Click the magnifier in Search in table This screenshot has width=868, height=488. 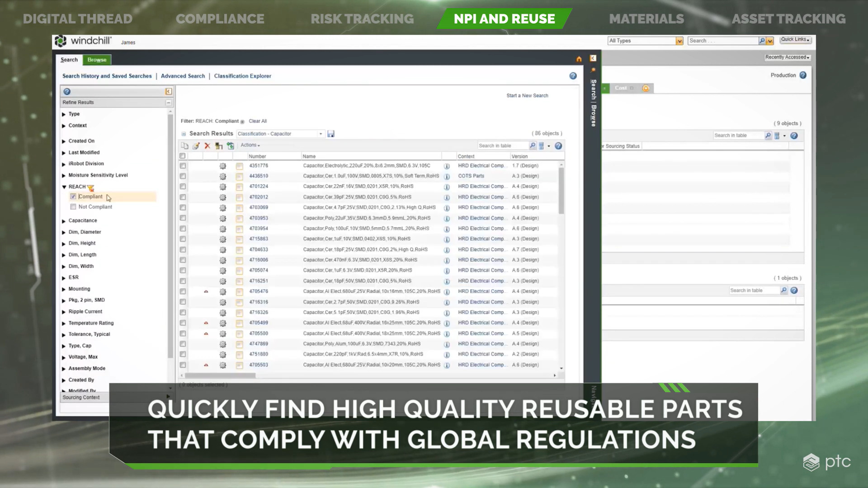[533, 145]
